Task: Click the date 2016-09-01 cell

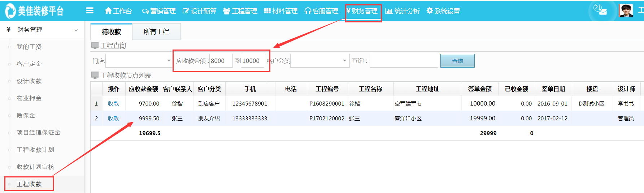Action: [x=552, y=103]
